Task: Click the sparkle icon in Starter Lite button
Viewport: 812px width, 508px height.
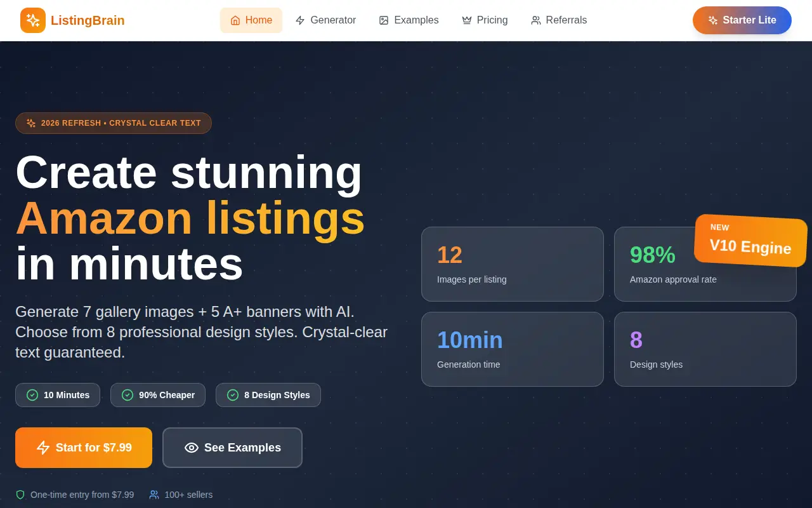Action: [x=713, y=20]
